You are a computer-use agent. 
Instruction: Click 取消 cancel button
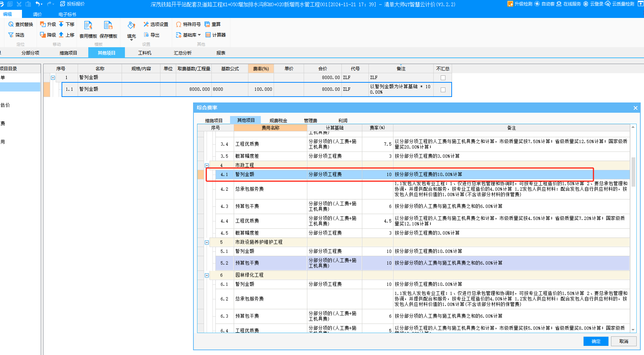tap(624, 341)
